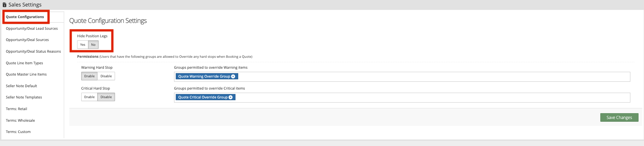Disable the Critical Hard Stop

point(106,97)
